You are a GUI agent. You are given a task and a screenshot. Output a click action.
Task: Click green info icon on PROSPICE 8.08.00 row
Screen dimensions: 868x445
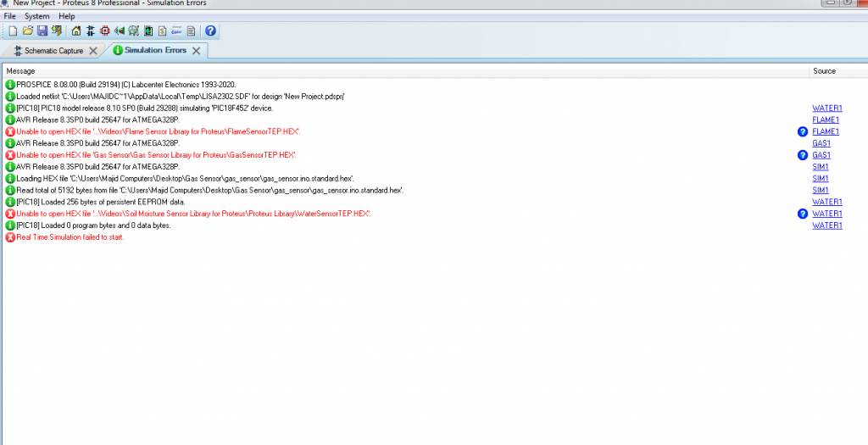pos(10,85)
